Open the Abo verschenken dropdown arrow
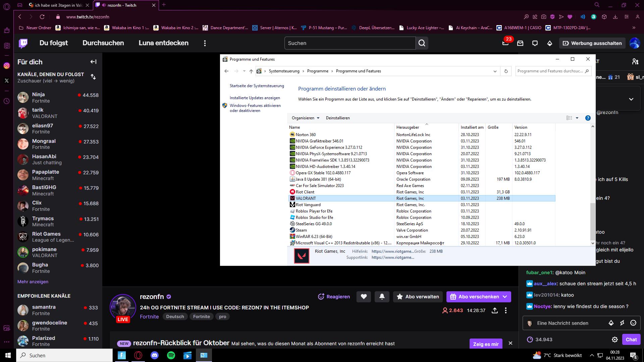The height and width of the screenshot is (362, 644). [x=505, y=297]
